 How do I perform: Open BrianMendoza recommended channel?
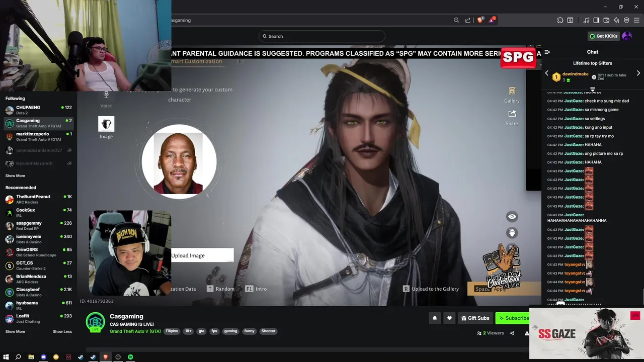click(x=39, y=279)
